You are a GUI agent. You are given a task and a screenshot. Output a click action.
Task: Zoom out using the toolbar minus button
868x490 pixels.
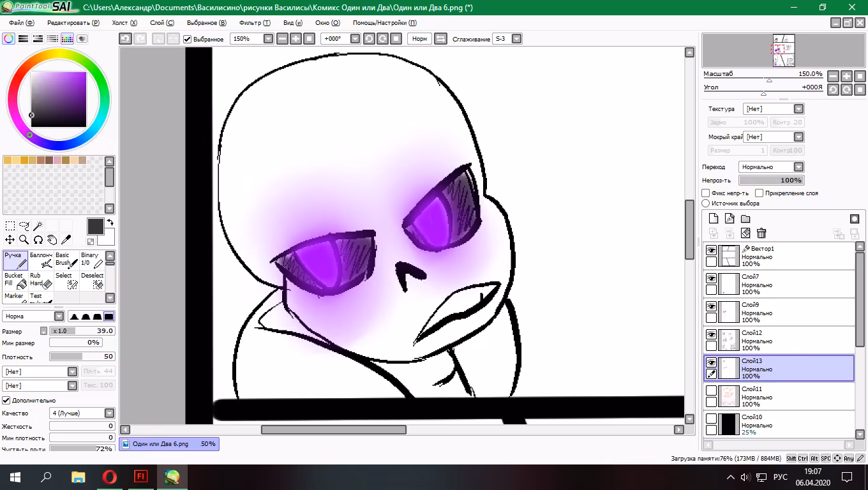pos(283,39)
